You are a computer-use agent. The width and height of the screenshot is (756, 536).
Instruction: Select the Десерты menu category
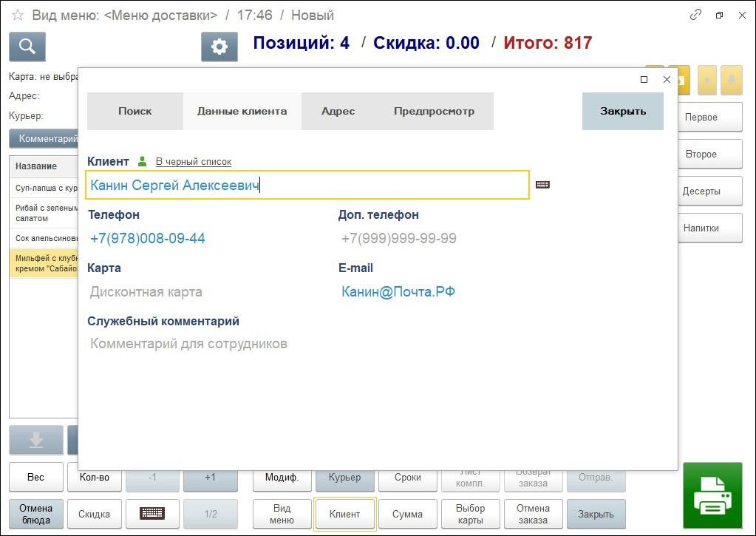coord(701,191)
